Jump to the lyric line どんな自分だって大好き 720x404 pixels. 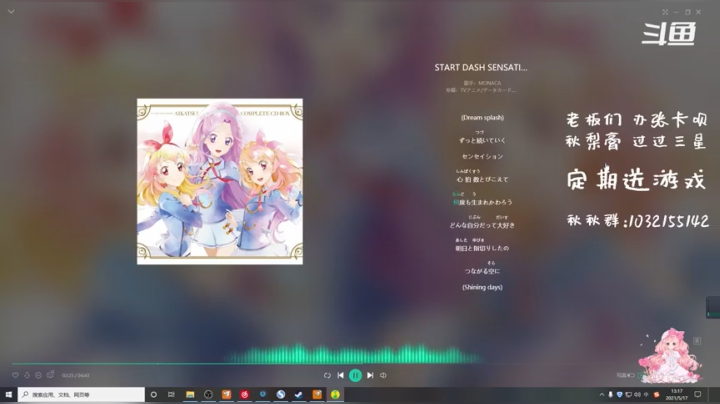pos(482,225)
